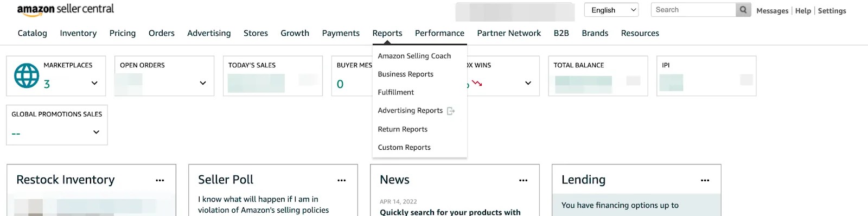Screen dimensions: 868x216
Task: Click the News headline link
Action: pyautogui.click(x=450, y=212)
